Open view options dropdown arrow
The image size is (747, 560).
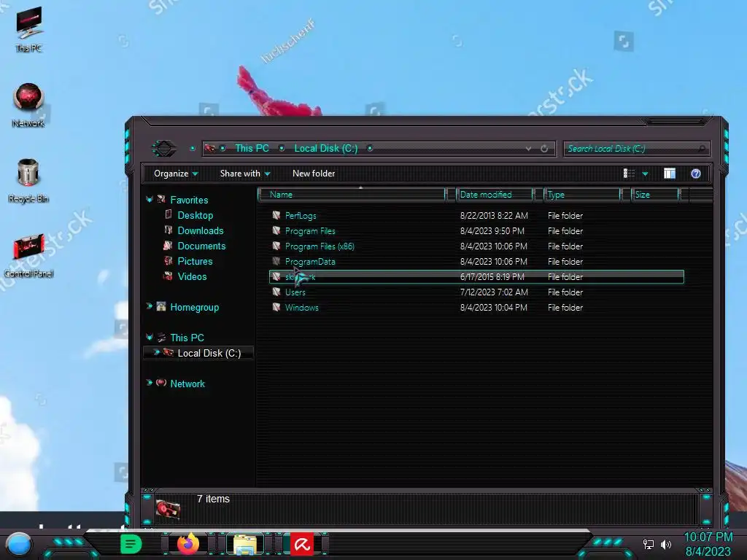(645, 174)
